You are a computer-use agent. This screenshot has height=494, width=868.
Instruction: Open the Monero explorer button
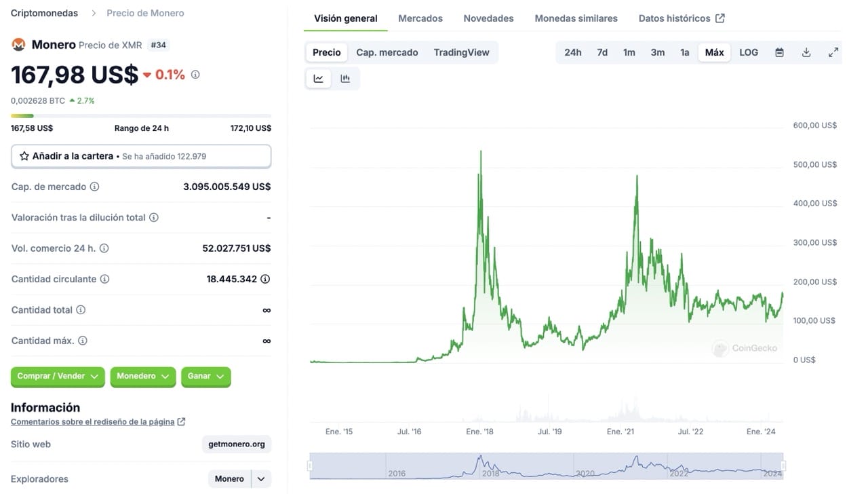click(229, 479)
